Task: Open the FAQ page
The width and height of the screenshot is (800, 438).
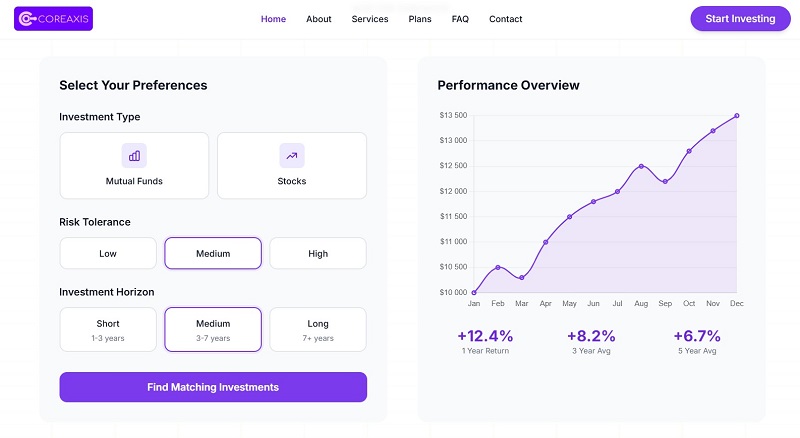Action: [460, 19]
